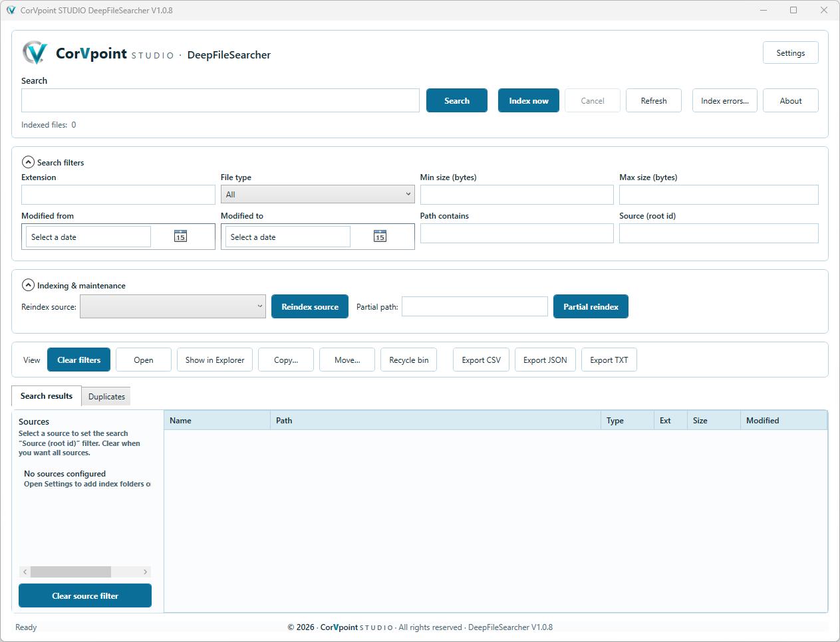Click Modified from date text box

click(x=88, y=237)
